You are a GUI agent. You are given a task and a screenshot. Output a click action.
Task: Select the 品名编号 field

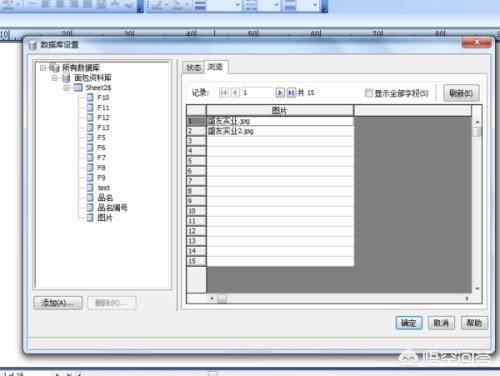tap(112, 208)
